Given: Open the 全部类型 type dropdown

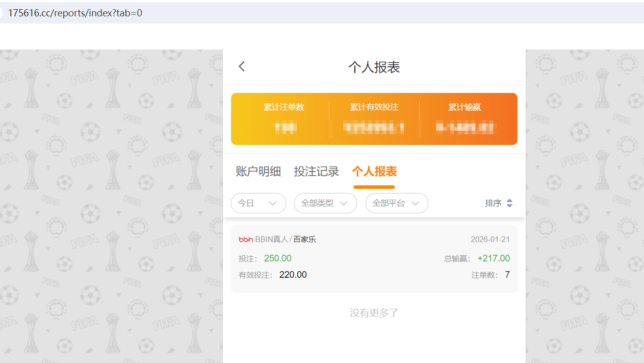Looking at the screenshot, I should click(325, 203).
